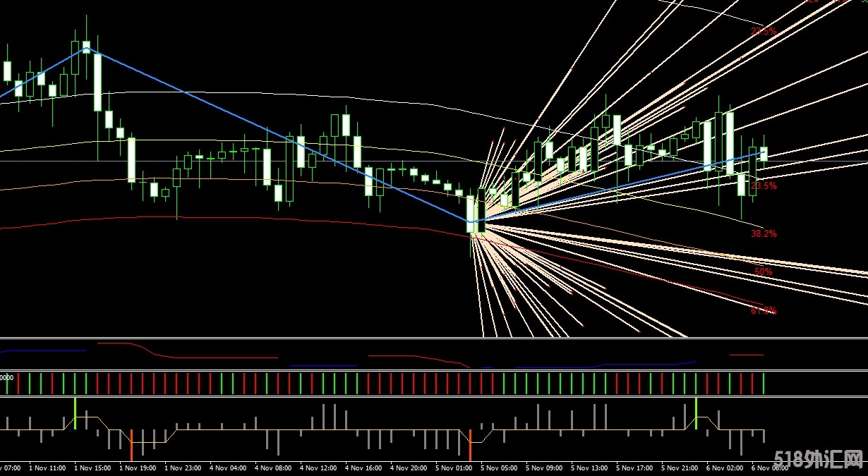Click the orange signal bar near 5 Nov 01:00
This screenshot has height=476, width=868.
click(470, 444)
